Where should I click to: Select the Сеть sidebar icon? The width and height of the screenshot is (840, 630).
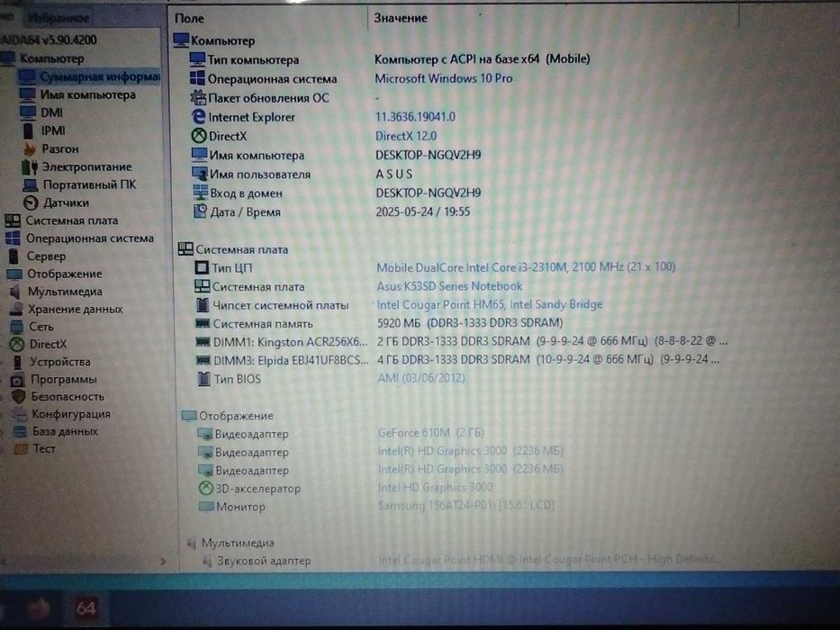coord(17,326)
